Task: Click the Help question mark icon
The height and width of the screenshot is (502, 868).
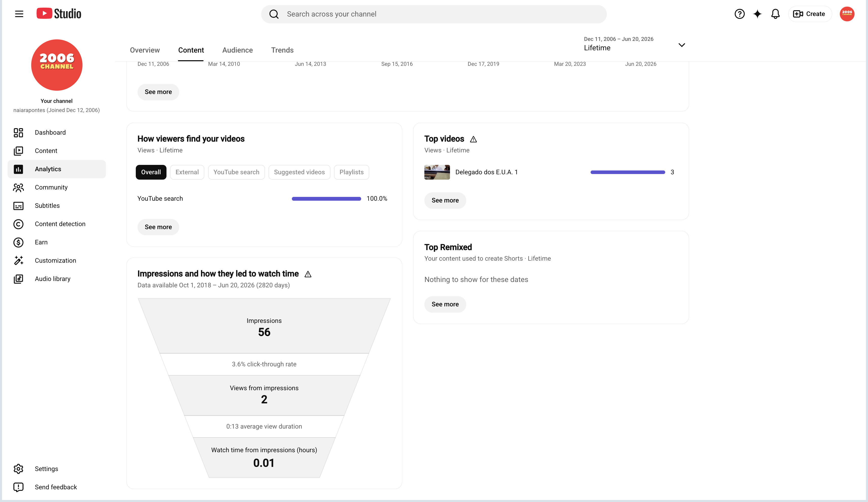Action: 740,14
